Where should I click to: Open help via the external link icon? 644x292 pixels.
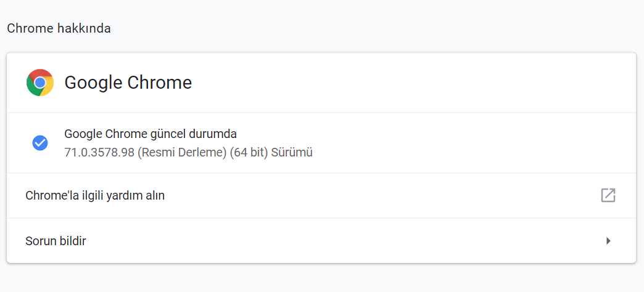click(608, 195)
